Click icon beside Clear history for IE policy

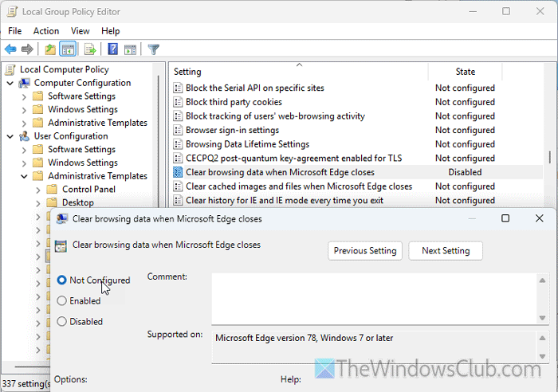[x=178, y=200]
